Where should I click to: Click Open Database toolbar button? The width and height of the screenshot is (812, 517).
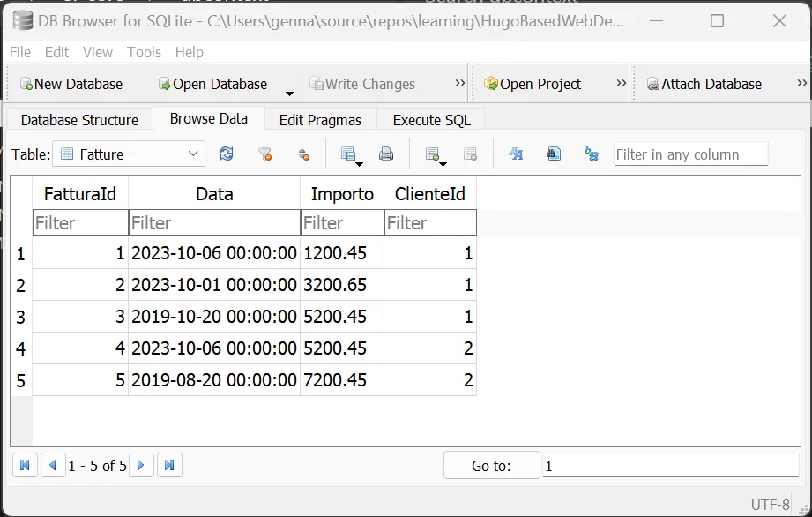click(x=212, y=84)
